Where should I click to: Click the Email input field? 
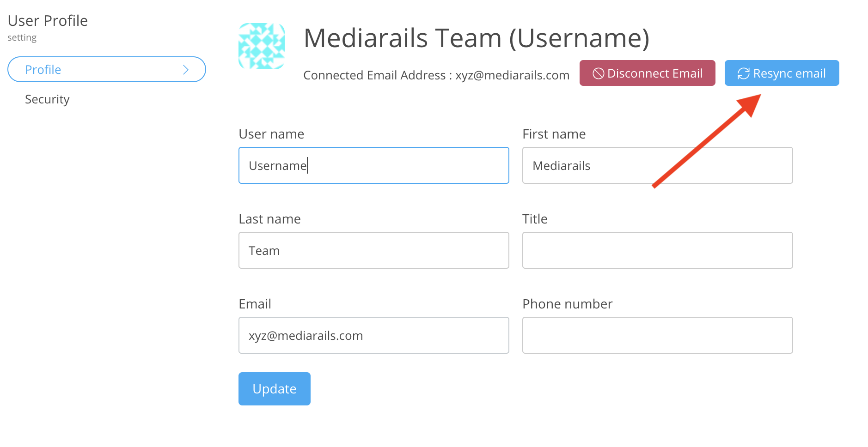click(373, 335)
